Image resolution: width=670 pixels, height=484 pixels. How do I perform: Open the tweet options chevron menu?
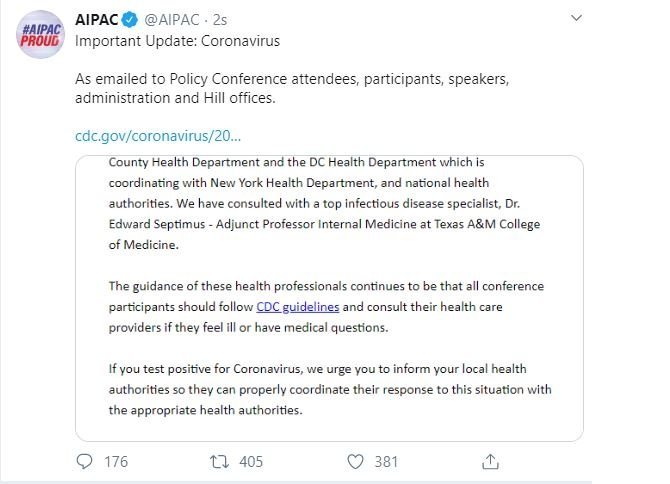click(x=577, y=18)
